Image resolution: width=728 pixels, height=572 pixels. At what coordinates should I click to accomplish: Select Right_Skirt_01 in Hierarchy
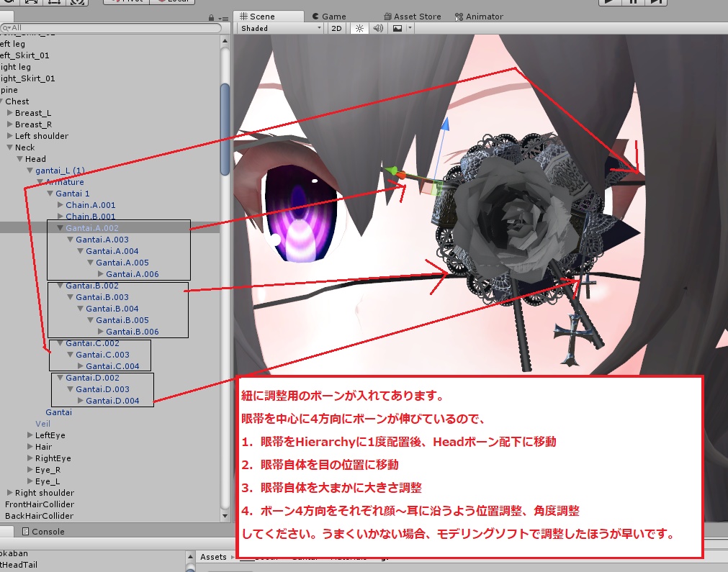click(27, 78)
